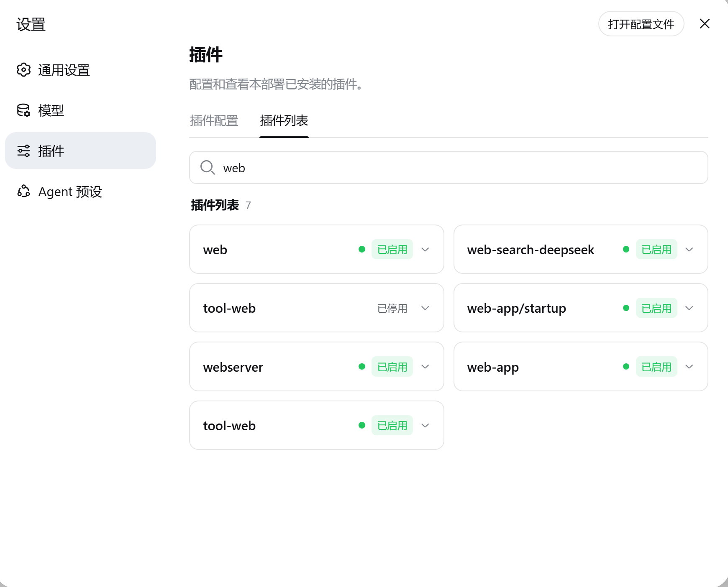Expand the web-app plugin chevron
The width and height of the screenshot is (728, 587).
pyautogui.click(x=689, y=367)
